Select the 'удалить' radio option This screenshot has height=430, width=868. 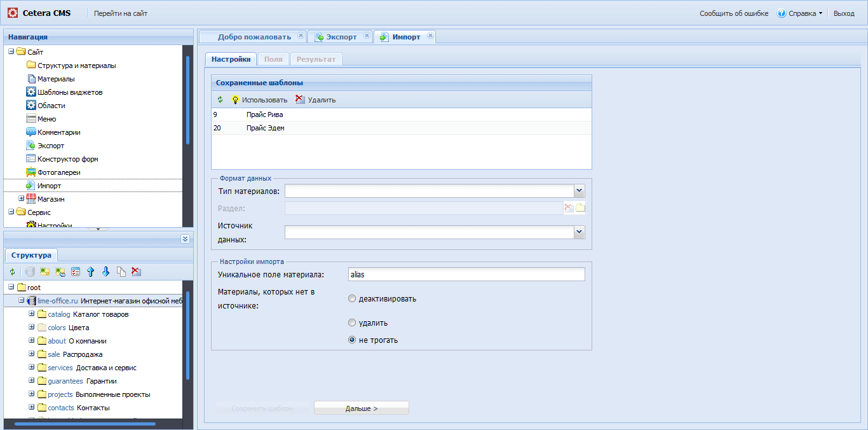click(x=352, y=322)
